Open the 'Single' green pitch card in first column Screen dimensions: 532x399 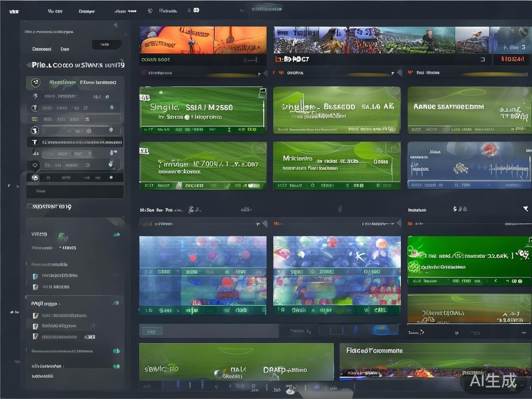203,111
